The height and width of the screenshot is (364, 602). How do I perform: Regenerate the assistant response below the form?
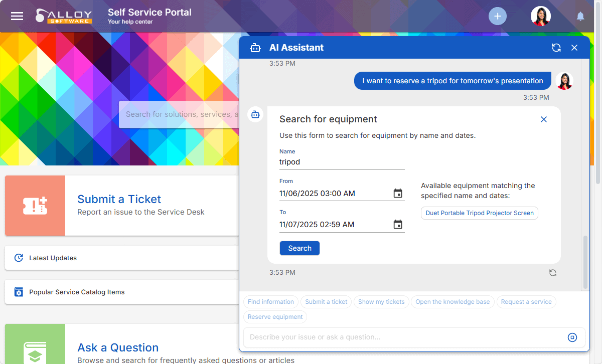tap(552, 273)
